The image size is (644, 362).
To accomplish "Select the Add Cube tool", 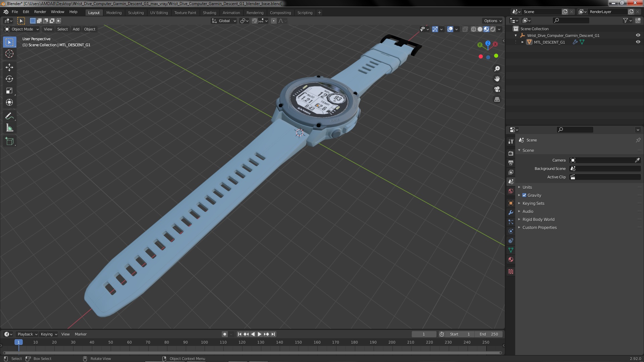I will pos(9,141).
